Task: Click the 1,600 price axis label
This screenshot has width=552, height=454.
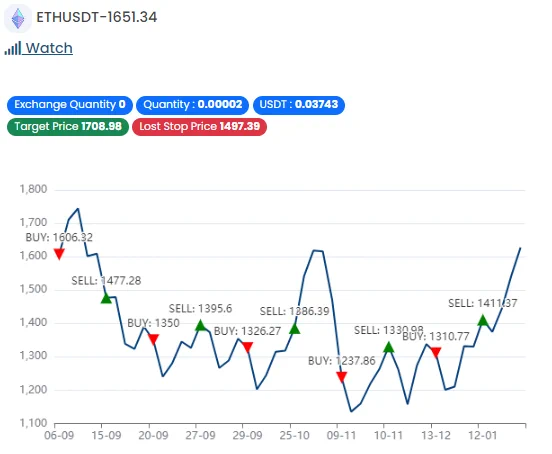Action: coord(33,256)
